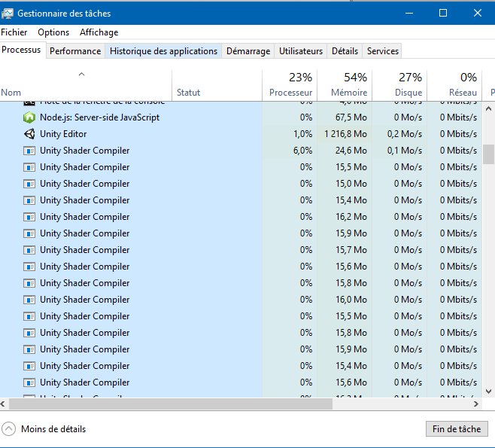Click 0 Mo/s disk value in Node.js row

tap(408, 117)
